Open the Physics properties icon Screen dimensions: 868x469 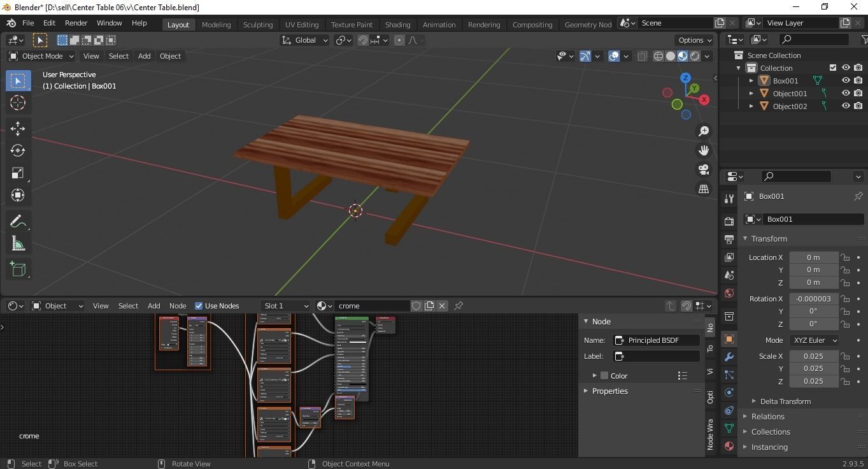point(729,393)
